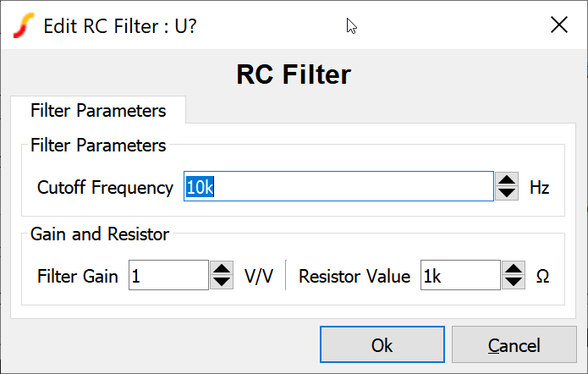
Task: Click the Resistor Value input field
Action: [459, 276]
